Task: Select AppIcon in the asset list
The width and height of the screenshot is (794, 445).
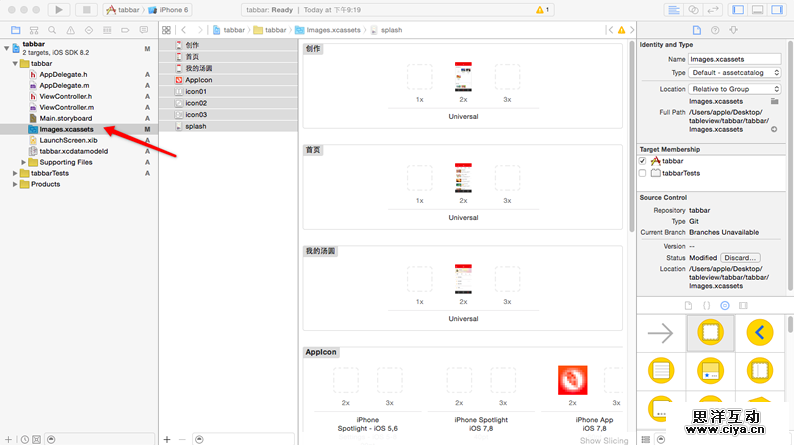Action: (199, 80)
